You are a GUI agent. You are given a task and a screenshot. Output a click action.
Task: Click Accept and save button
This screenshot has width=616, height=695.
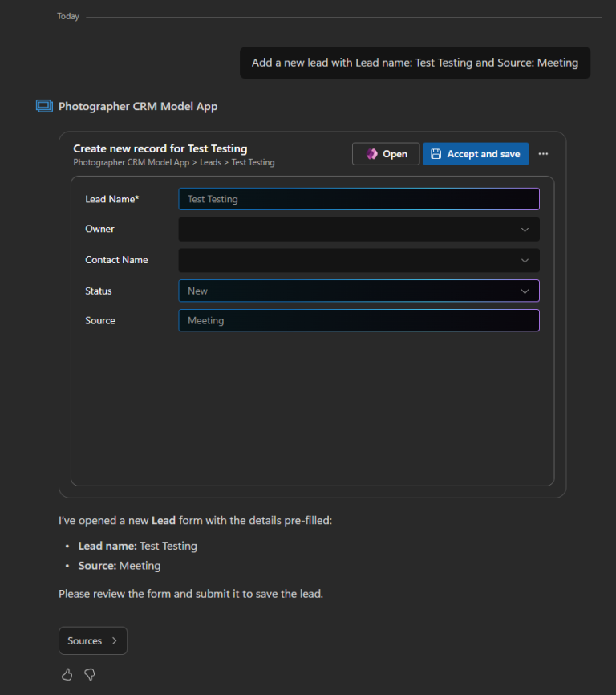point(476,154)
